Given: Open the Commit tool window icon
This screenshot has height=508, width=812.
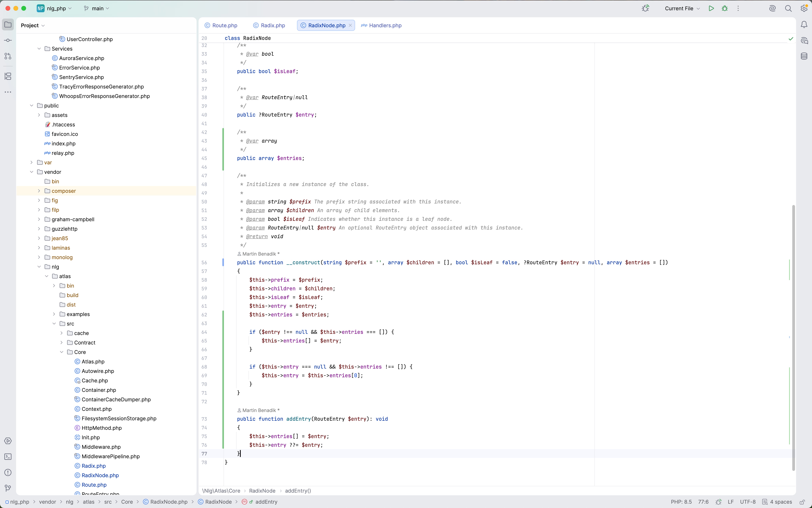Looking at the screenshot, I should click(8, 40).
